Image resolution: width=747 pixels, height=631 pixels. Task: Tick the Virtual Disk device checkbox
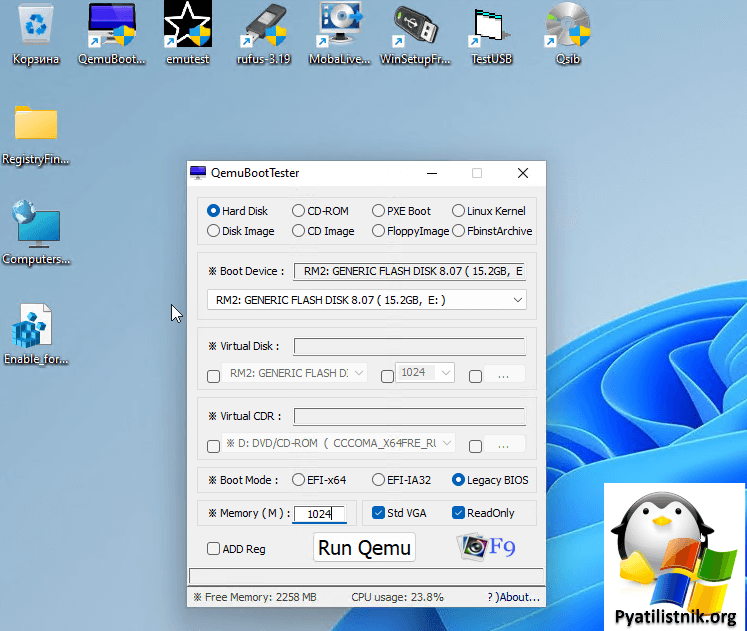pyautogui.click(x=213, y=376)
